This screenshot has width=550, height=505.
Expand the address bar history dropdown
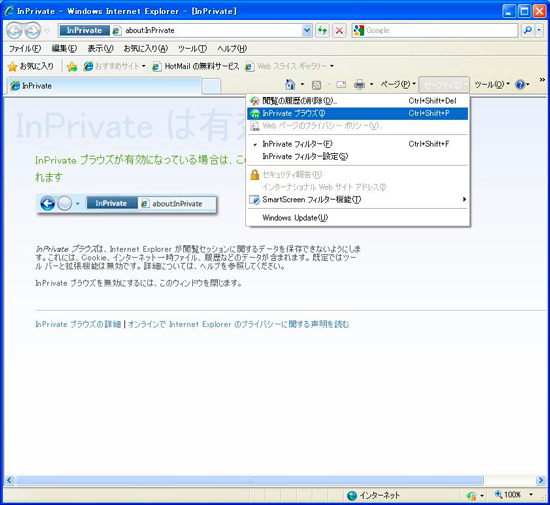click(x=307, y=31)
